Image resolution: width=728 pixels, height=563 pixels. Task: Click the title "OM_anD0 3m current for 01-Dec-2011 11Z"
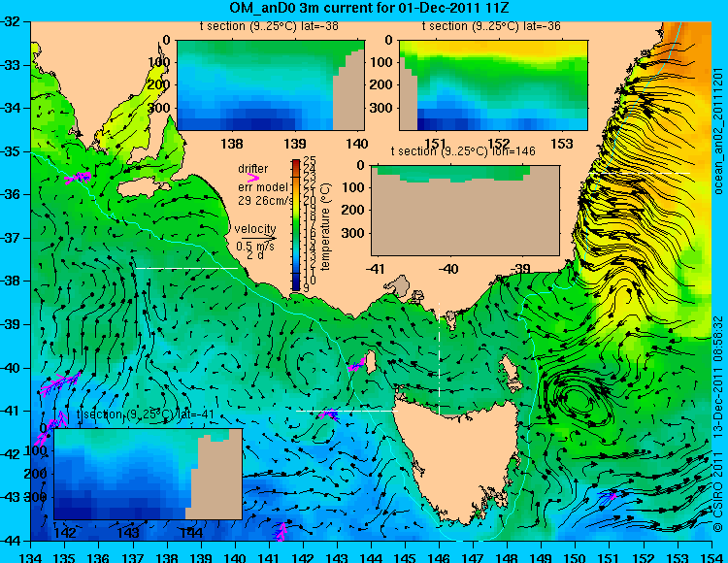[369, 8]
